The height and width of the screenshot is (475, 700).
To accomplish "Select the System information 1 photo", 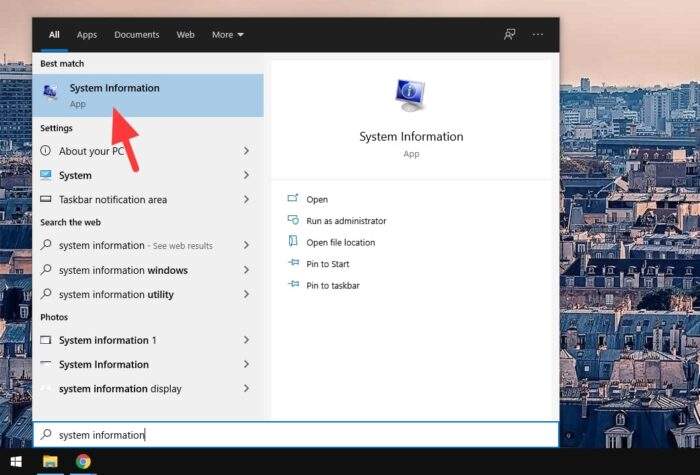I will (x=148, y=340).
